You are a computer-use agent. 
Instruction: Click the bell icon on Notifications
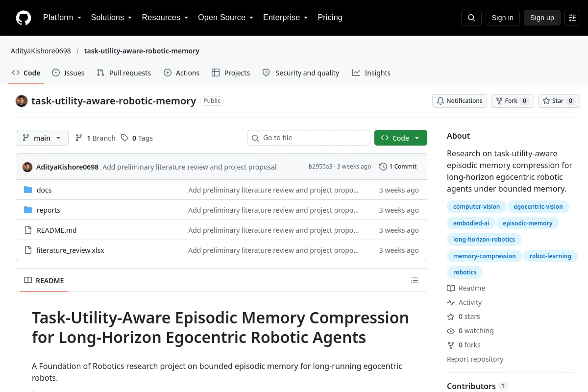coord(441,101)
